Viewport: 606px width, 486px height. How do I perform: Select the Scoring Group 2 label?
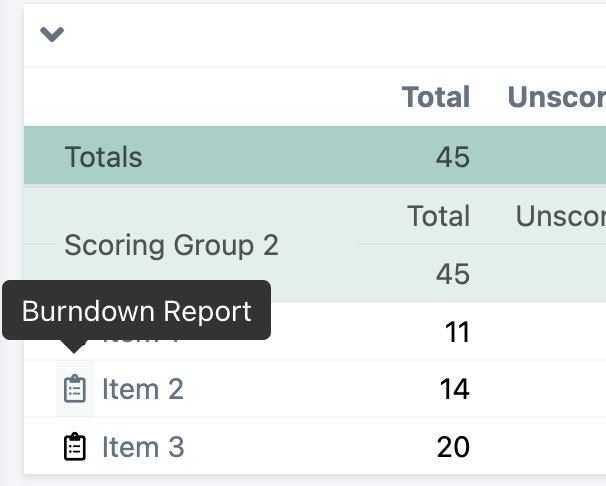coord(171,245)
